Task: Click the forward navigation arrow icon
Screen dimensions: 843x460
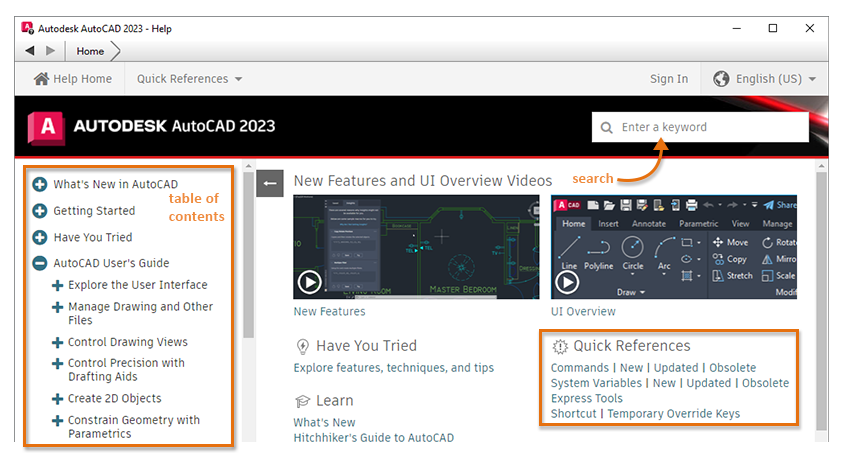Action: click(51, 51)
